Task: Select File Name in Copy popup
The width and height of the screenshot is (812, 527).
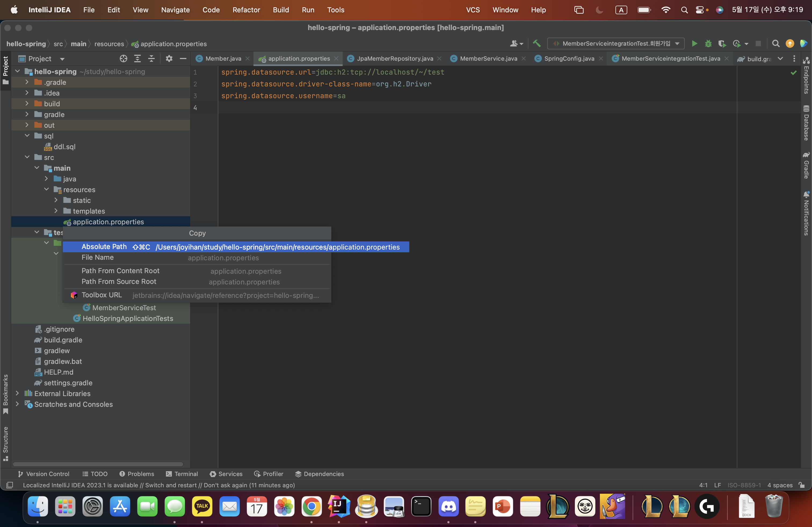Action: [x=197, y=258]
